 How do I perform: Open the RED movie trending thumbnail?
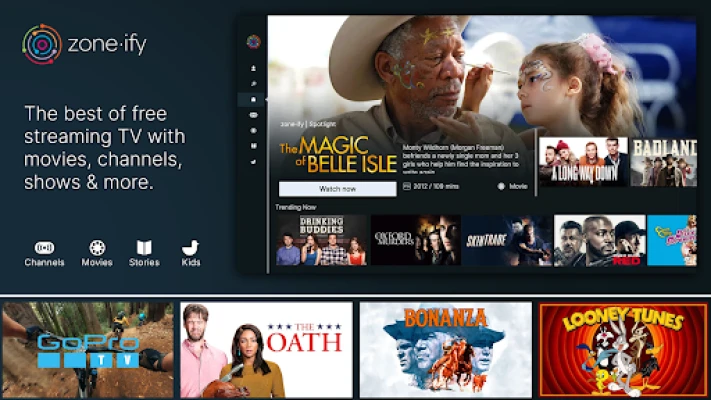point(600,240)
